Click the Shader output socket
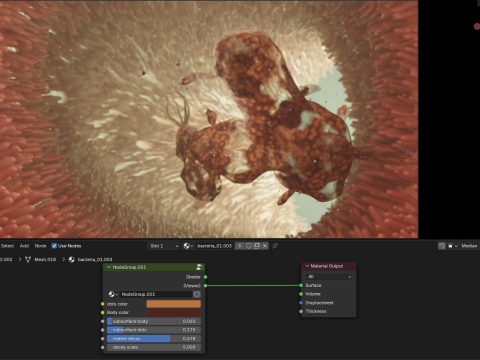The width and height of the screenshot is (480, 360). (205, 277)
